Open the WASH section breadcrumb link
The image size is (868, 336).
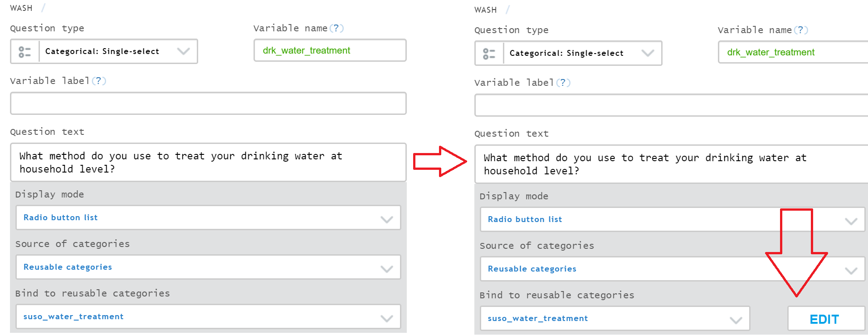[21, 7]
